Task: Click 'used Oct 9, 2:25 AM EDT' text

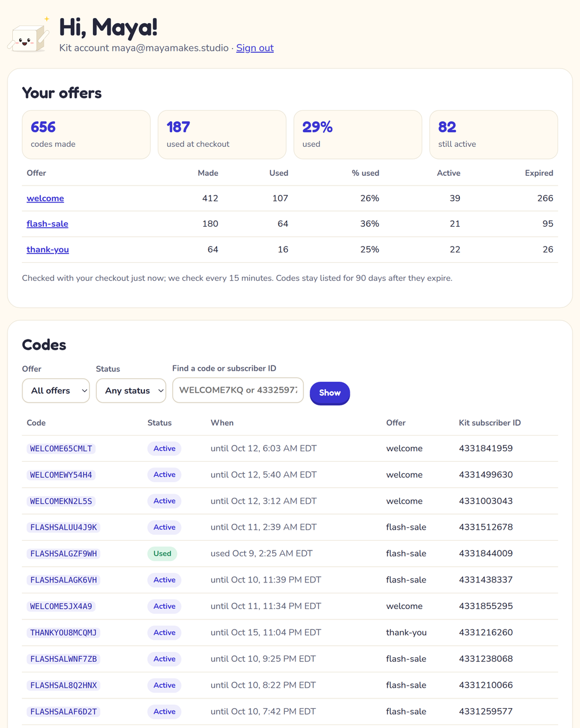Action: [262, 553]
